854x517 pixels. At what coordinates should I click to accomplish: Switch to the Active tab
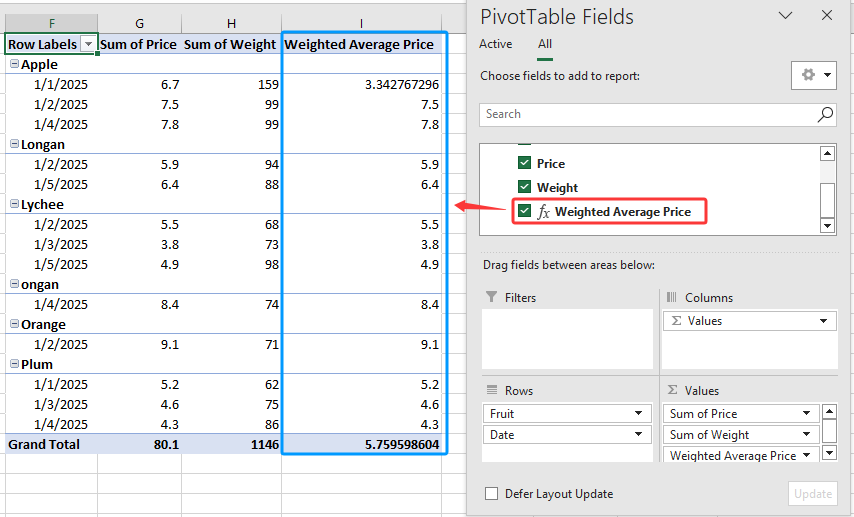[x=495, y=44]
